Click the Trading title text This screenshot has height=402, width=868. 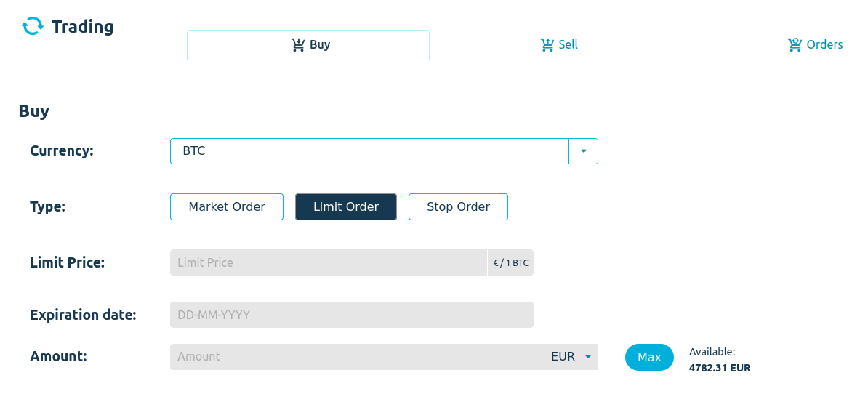point(82,27)
